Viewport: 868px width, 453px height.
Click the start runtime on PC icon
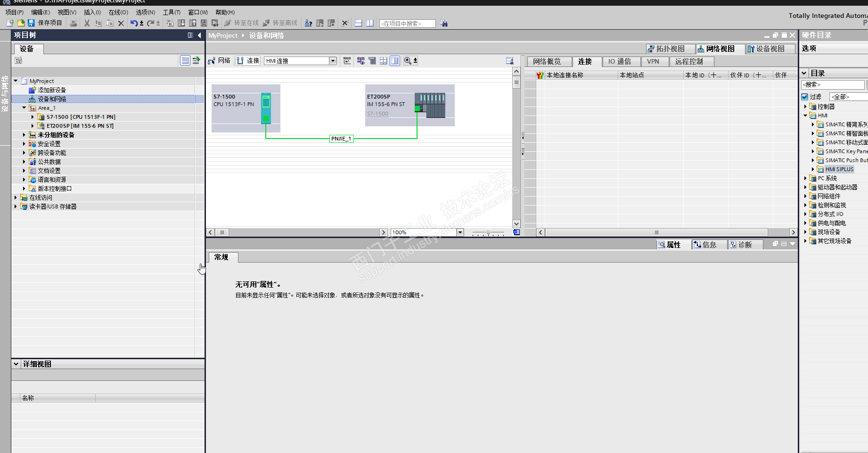pyautogui.click(x=215, y=23)
